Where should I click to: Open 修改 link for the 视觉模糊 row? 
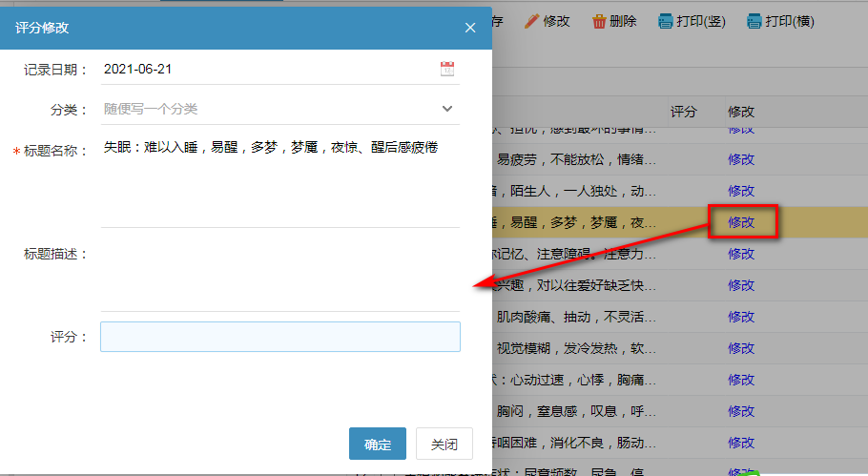coord(741,349)
